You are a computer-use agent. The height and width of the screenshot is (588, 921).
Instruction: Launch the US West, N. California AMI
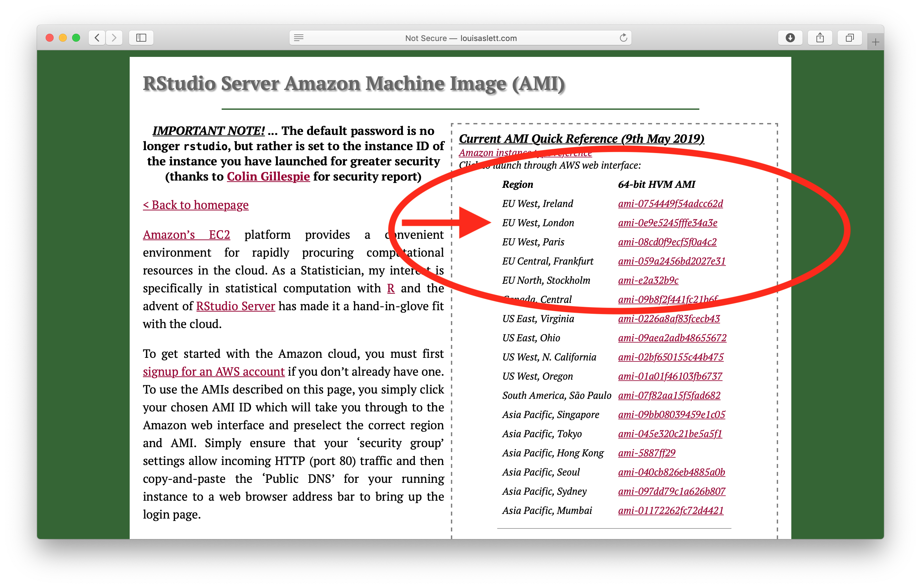[671, 357]
